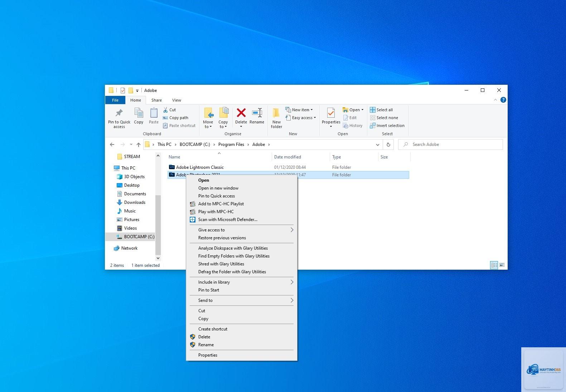
Task: Click Select none in the ribbon
Action: coord(384,118)
